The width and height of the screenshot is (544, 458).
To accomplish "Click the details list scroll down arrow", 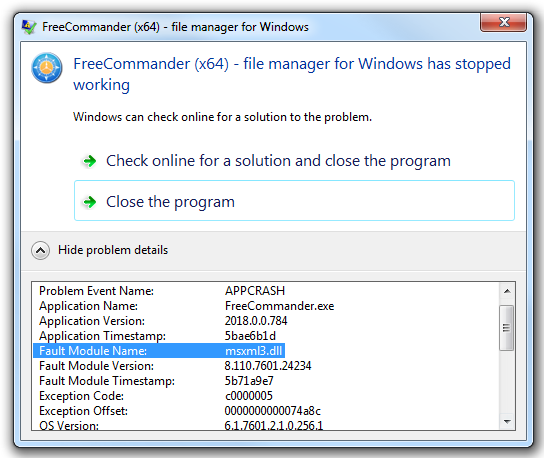I will point(507,422).
